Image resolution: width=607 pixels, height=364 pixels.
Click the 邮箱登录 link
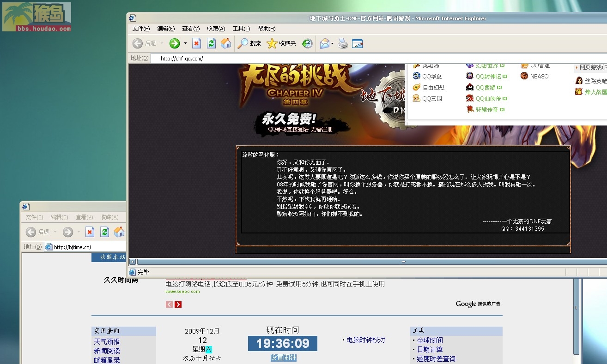[x=107, y=360]
